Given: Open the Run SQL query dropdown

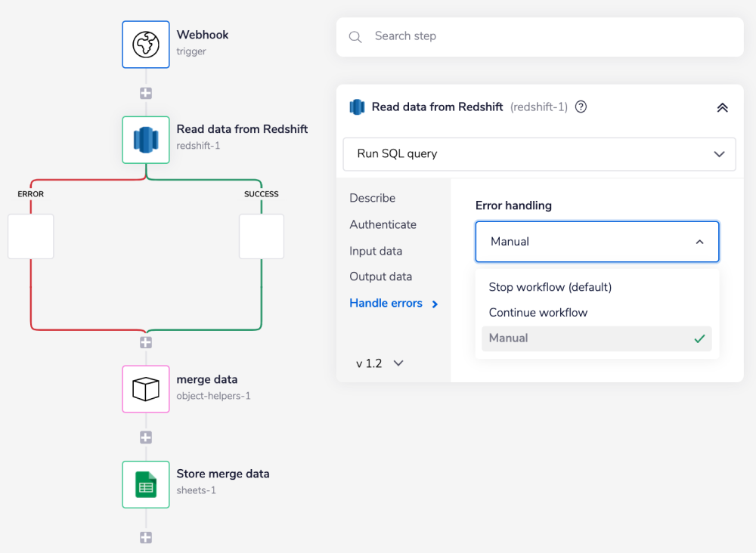Looking at the screenshot, I should pyautogui.click(x=539, y=154).
